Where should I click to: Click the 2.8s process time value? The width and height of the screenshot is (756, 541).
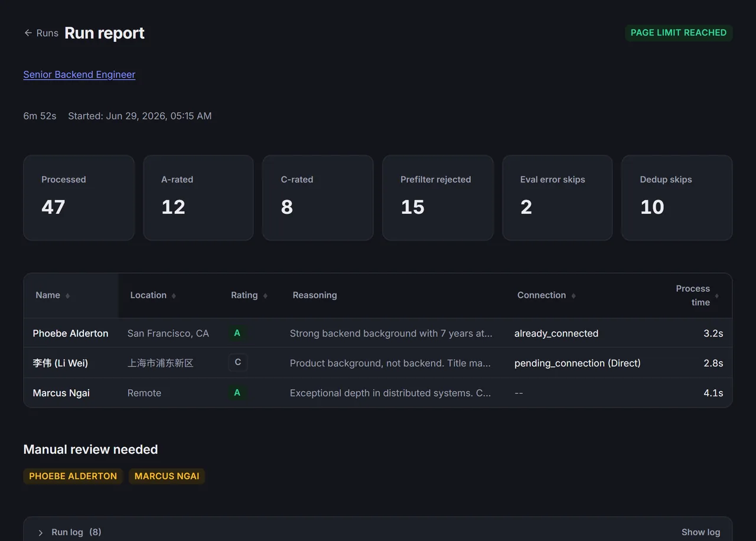click(x=713, y=363)
